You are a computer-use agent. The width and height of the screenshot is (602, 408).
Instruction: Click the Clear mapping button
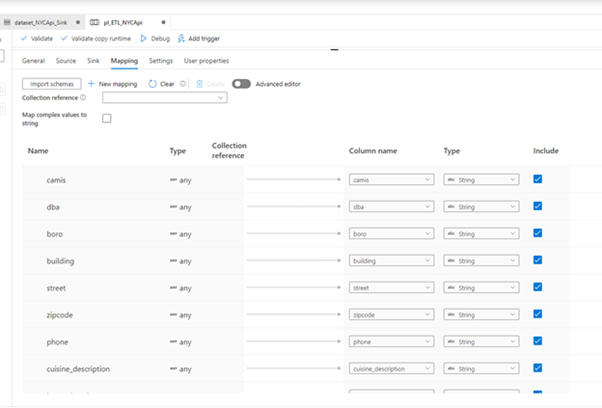[162, 84]
